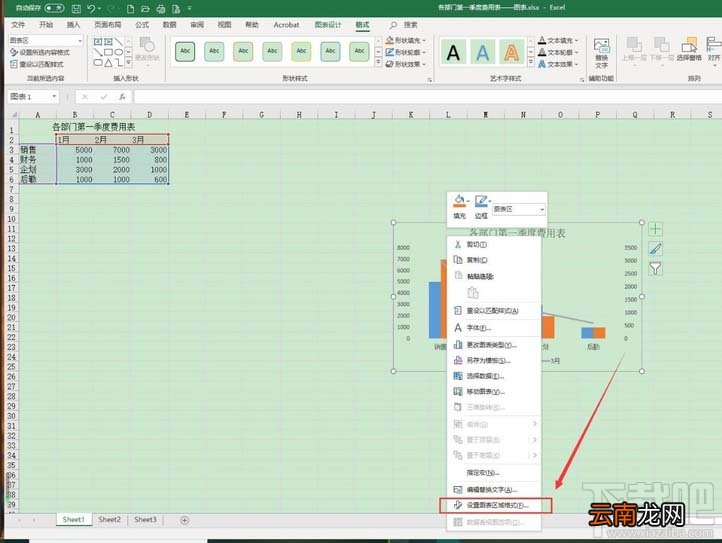Expand the shape styles gallery

[x=378, y=63]
